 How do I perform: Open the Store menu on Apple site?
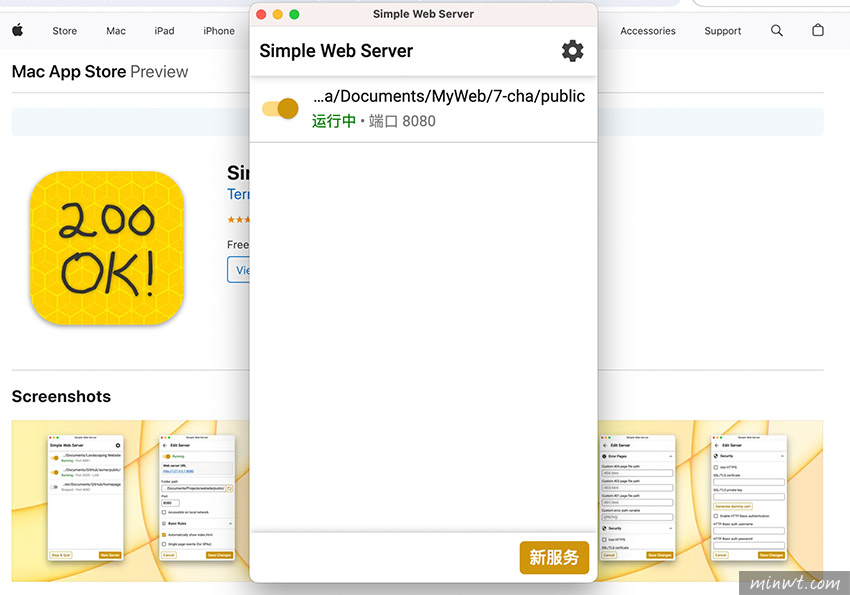click(65, 31)
